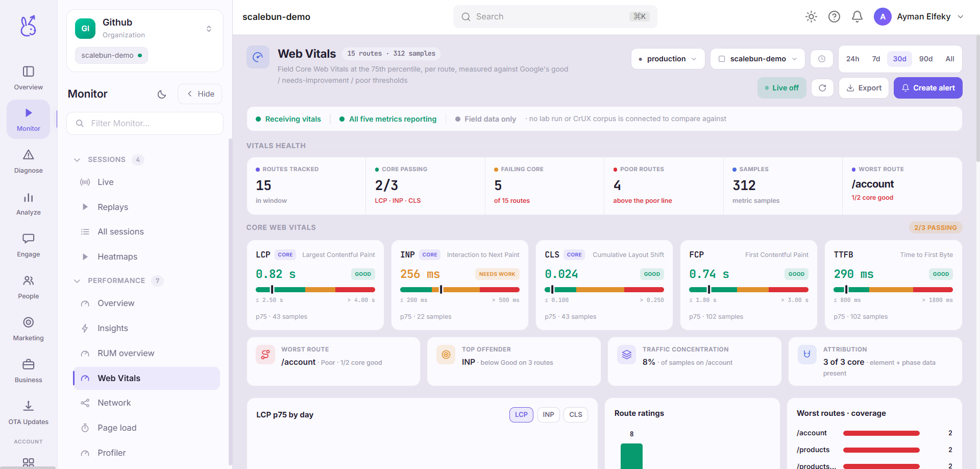
Task: Toggle the Live off switch
Action: pos(781,88)
